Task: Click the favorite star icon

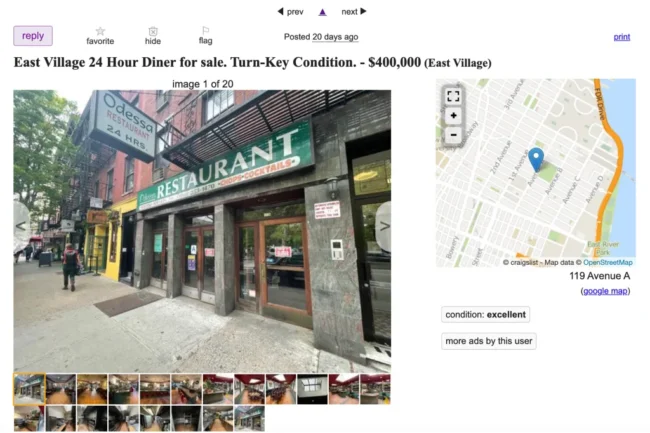Action: [x=100, y=31]
